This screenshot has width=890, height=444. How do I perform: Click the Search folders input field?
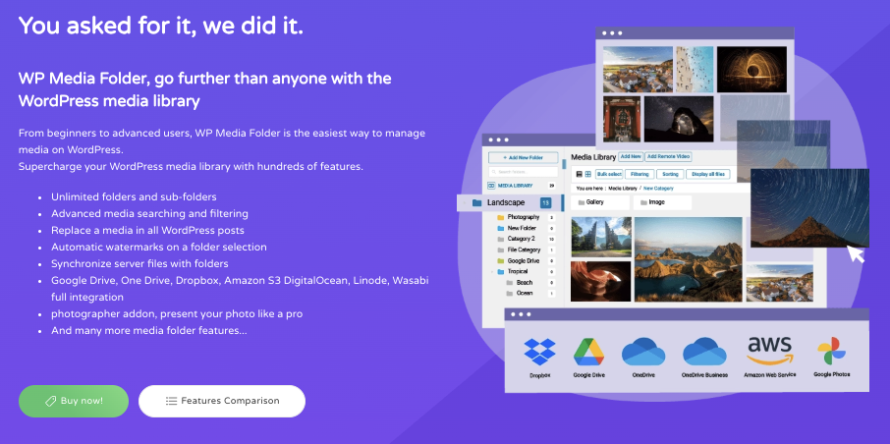point(522,172)
